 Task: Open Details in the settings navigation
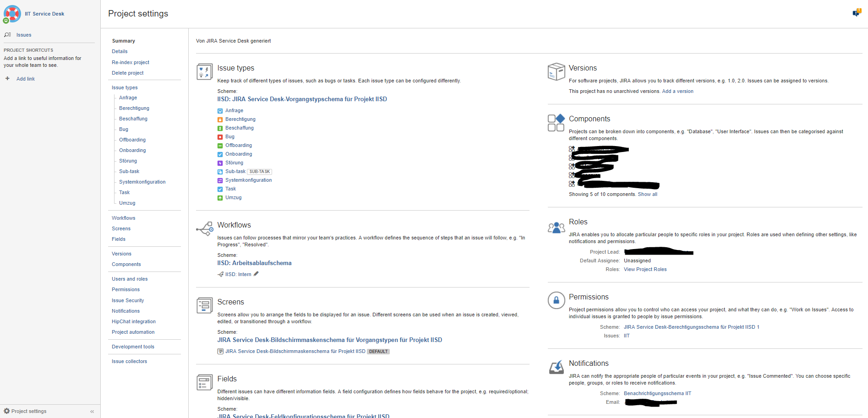click(x=120, y=51)
